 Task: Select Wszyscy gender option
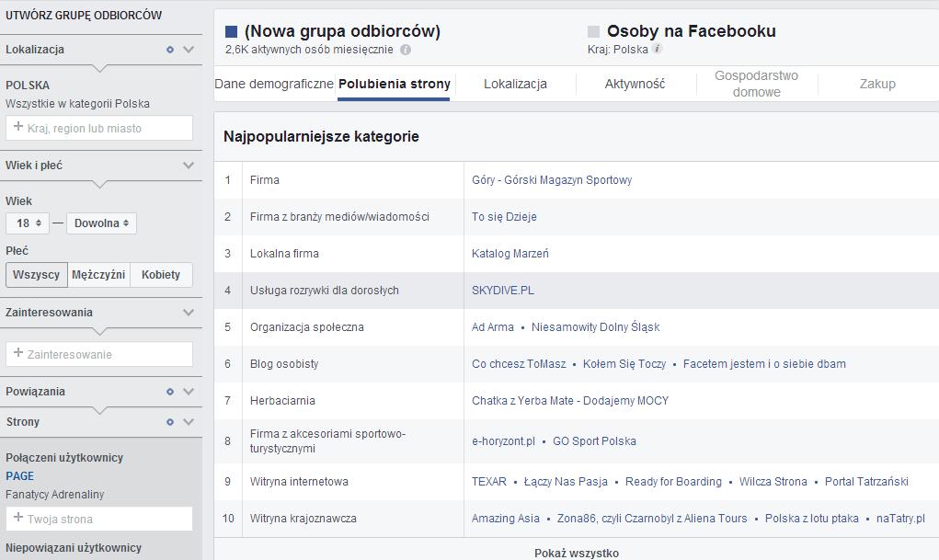[37, 275]
